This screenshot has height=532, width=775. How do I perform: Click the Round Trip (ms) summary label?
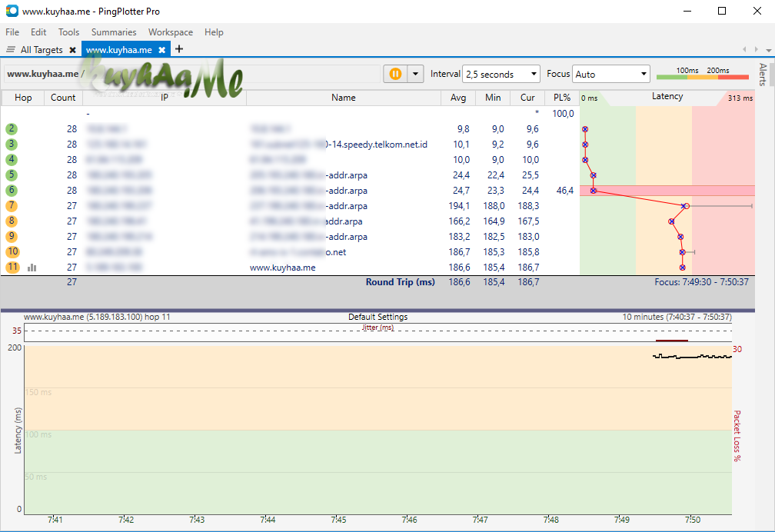tap(401, 282)
